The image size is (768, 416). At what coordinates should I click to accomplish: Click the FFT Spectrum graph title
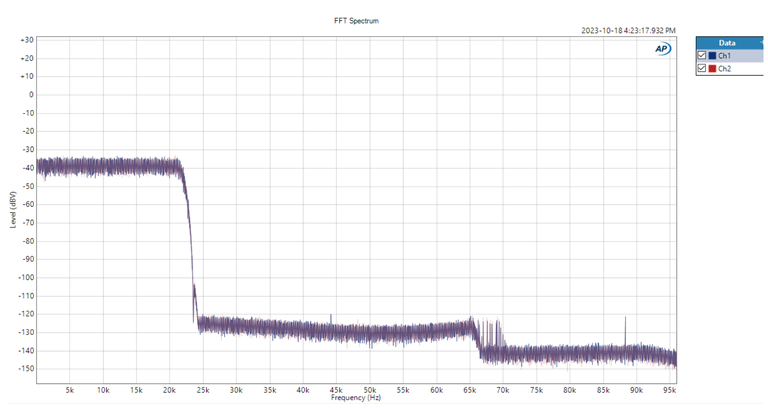pyautogui.click(x=356, y=20)
